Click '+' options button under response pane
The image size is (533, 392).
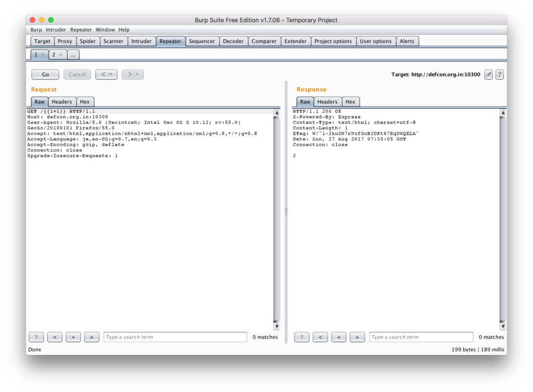coord(338,337)
